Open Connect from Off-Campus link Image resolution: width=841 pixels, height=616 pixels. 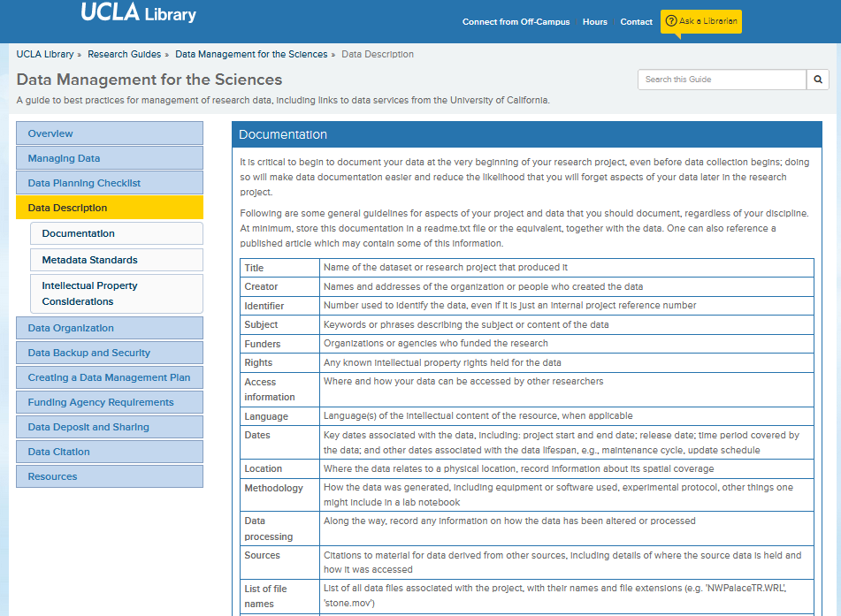point(516,22)
